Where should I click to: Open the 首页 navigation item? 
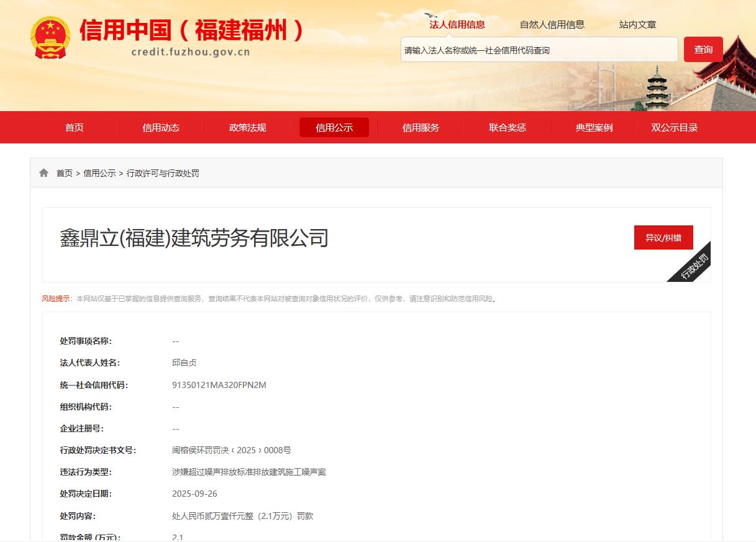pos(74,127)
